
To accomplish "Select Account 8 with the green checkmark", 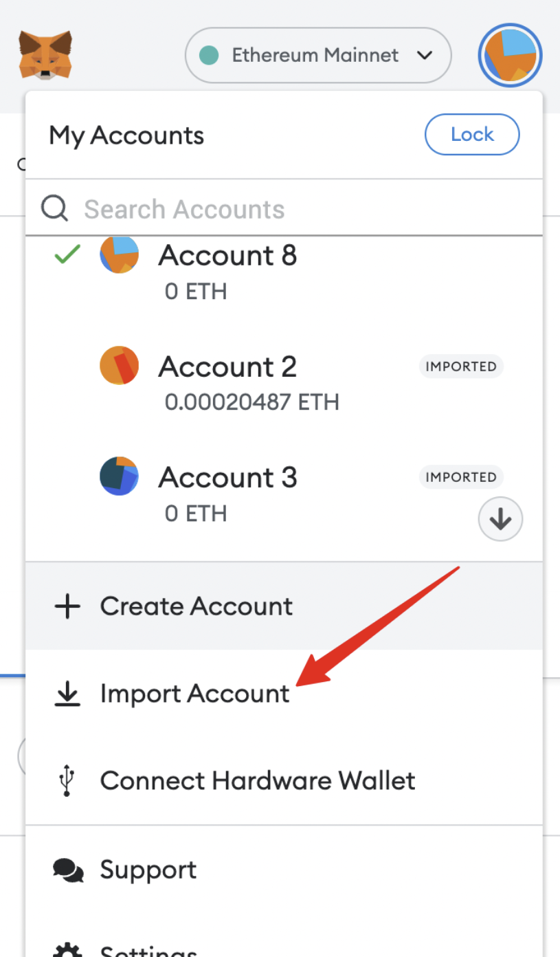I will pyautogui.click(x=284, y=271).
